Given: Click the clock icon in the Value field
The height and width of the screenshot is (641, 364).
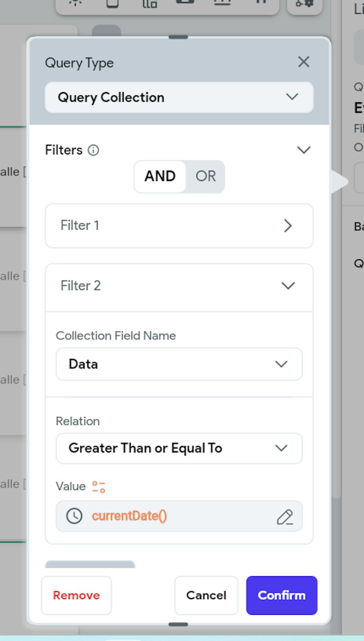Looking at the screenshot, I should point(74,516).
